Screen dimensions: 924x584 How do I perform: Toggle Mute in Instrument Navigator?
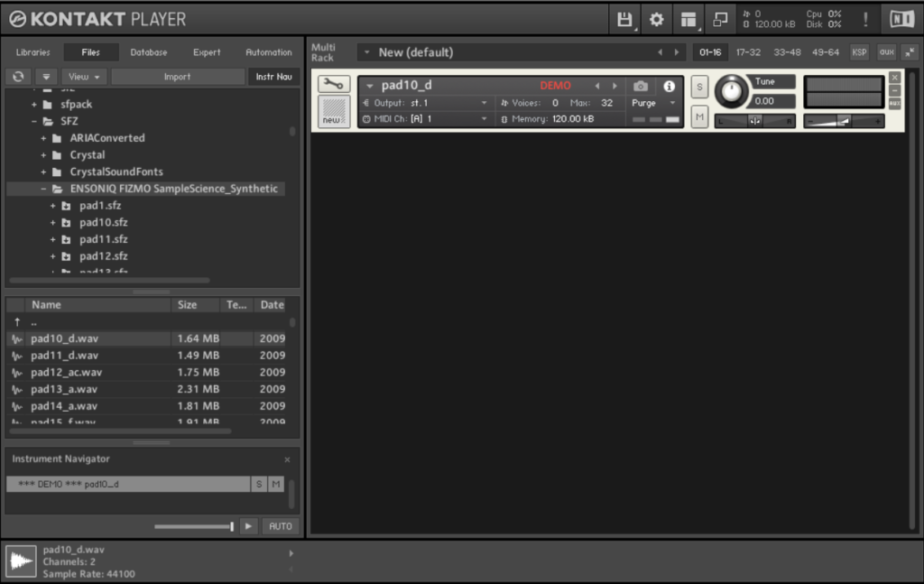click(x=276, y=485)
